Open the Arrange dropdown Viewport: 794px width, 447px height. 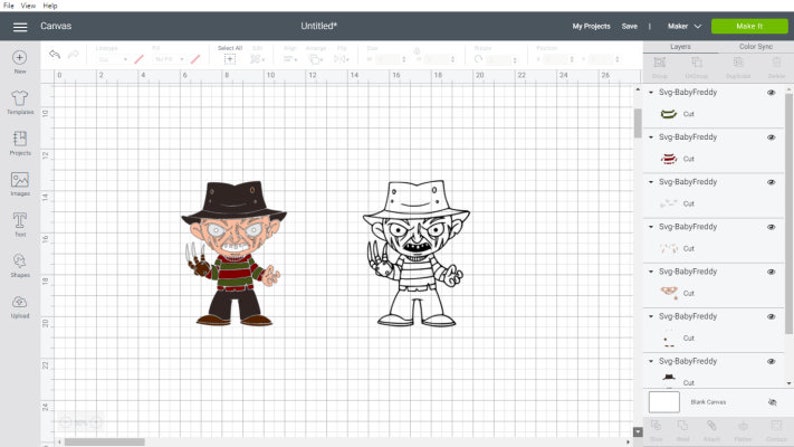click(x=316, y=59)
